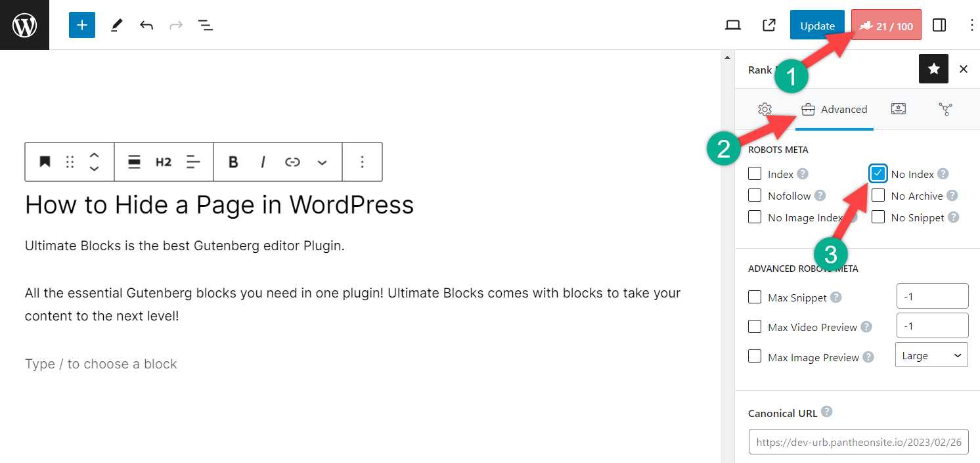980x463 pixels.
Task: Move heading block up
Action: tap(94, 155)
